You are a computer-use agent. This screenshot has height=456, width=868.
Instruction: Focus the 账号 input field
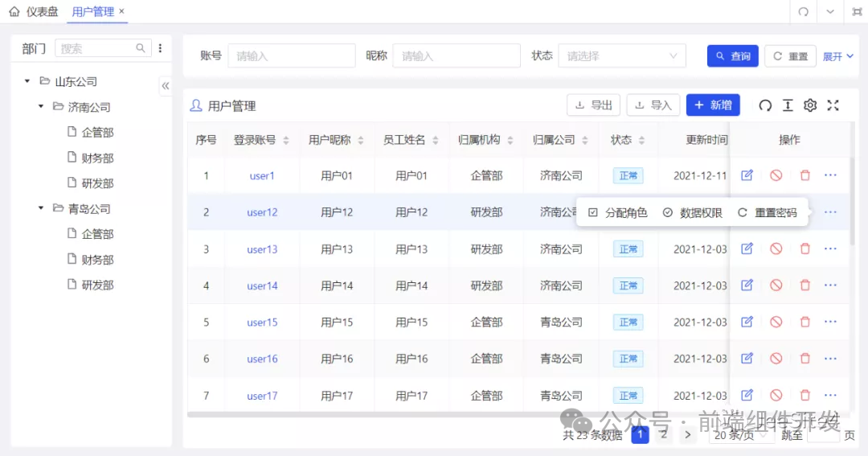pyautogui.click(x=292, y=56)
